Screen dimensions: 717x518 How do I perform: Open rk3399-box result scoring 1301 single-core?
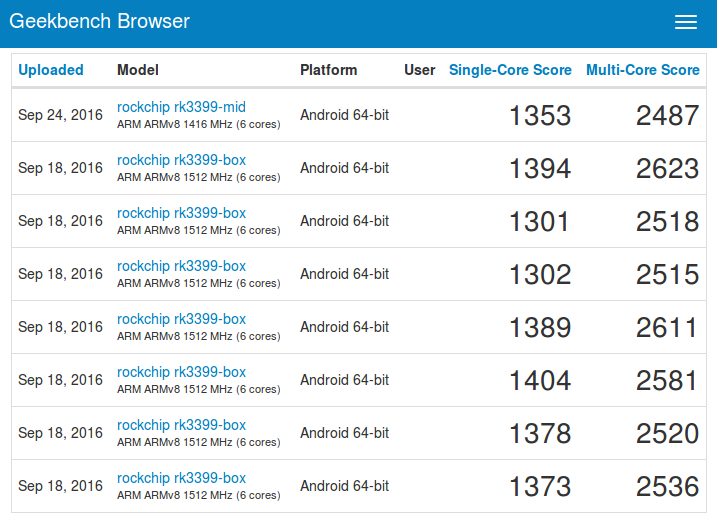[x=181, y=213]
